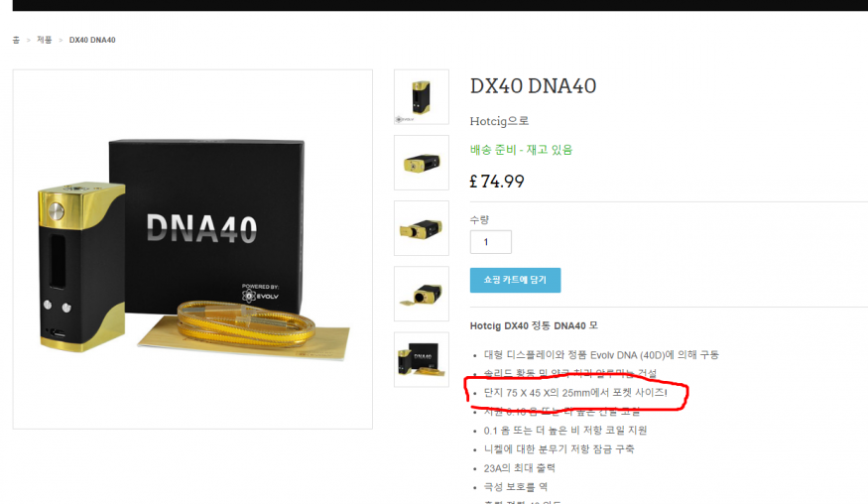Add the item with the blue cart button
This screenshot has width=868, height=504.
[515, 280]
